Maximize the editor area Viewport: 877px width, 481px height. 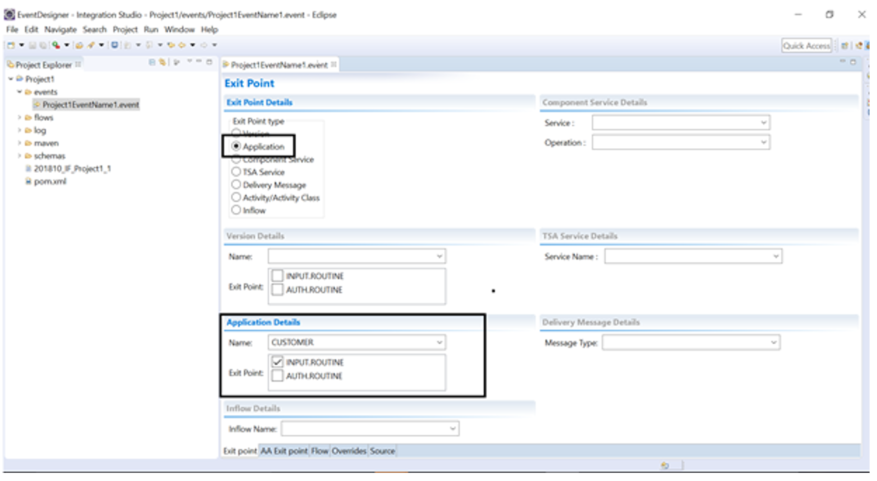click(852, 64)
